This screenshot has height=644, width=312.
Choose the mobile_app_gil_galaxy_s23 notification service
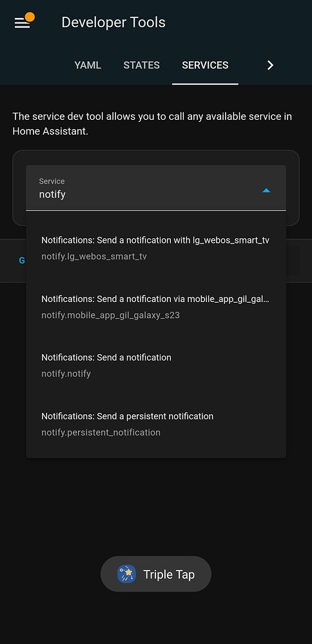156,307
